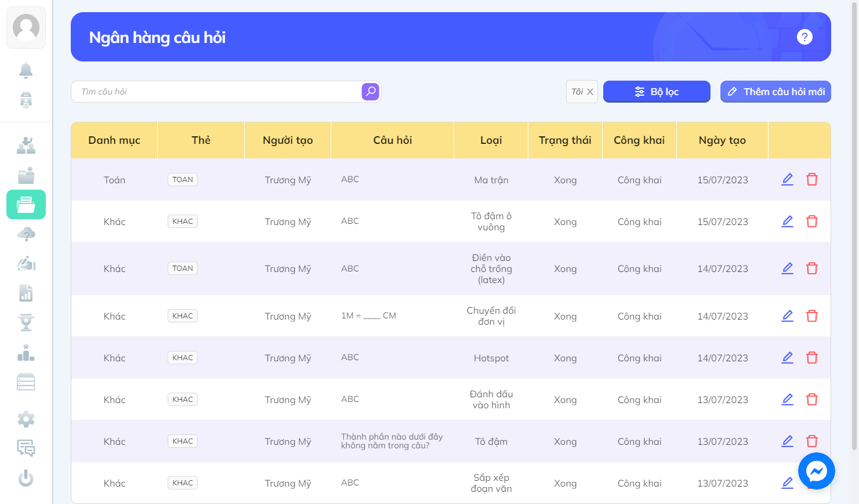859x504 pixels.
Task: Delete the Đánh dấu vào hình question
Action: point(812,399)
